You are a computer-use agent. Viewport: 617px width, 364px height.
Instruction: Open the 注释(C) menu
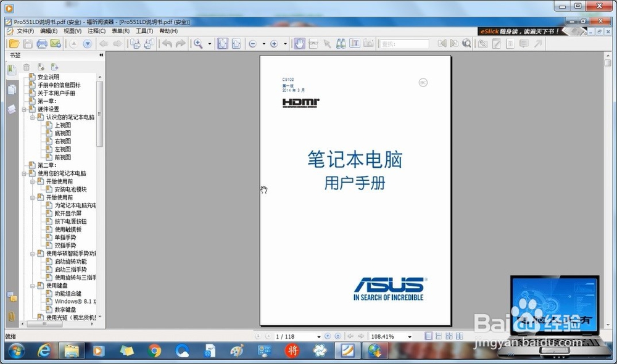click(x=96, y=31)
